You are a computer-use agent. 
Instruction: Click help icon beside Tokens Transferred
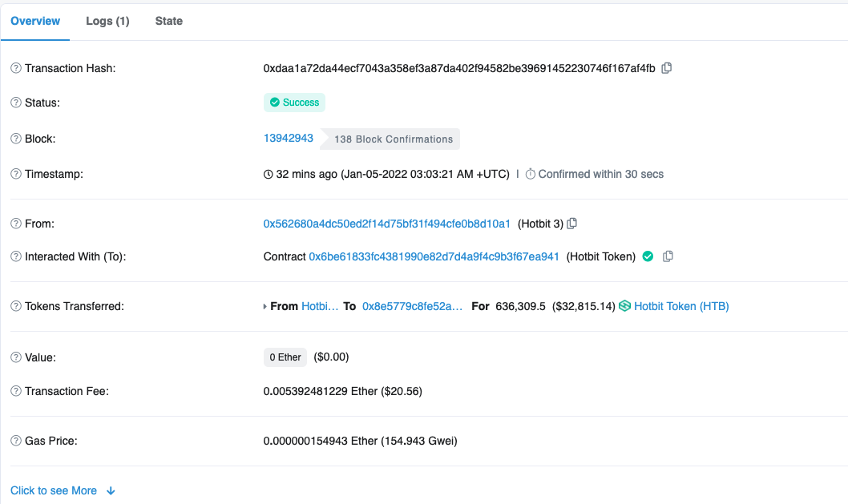click(x=16, y=306)
